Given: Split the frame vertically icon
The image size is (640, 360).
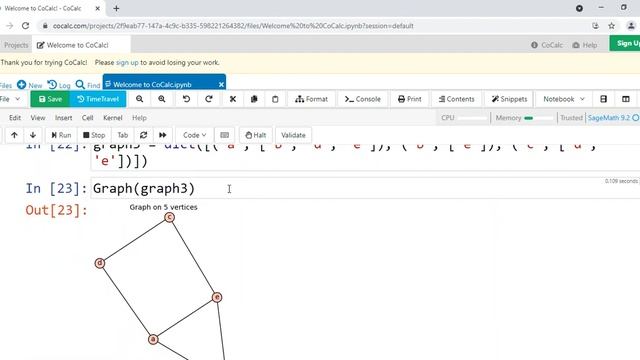Looking at the screenshot, I should click(626, 99).
